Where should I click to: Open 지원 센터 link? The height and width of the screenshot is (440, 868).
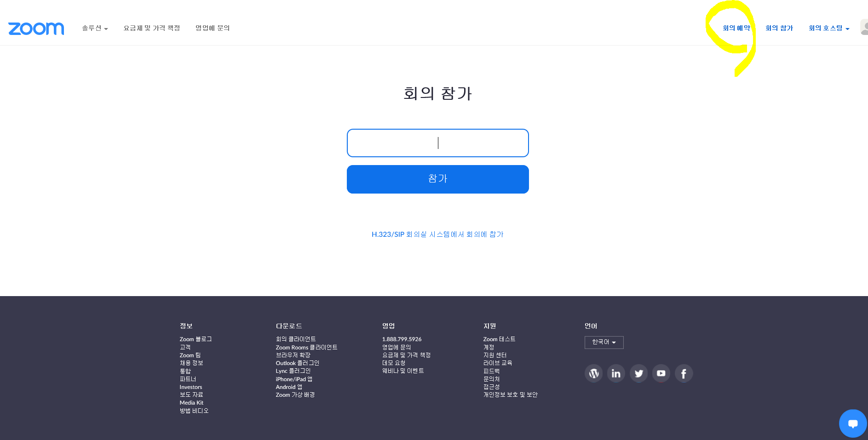coord(494,355)
